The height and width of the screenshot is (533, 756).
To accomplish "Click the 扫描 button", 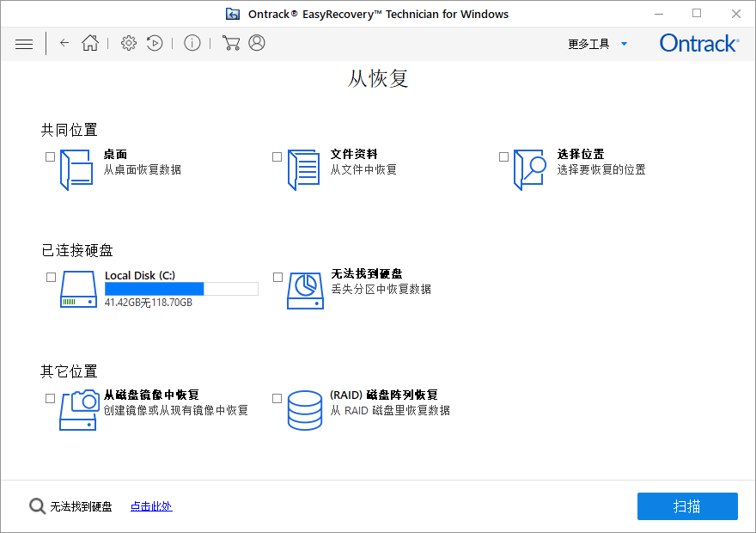I will pos(687,506).
